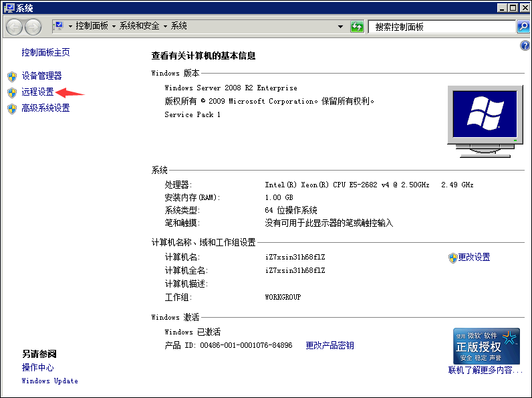Open 操作中心 link
This screenshot has height=398, width=532.
click(x=37, y=367)
